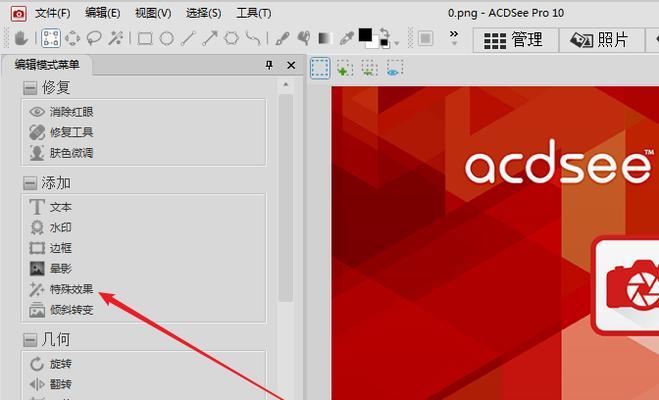Choose add-to-selection mode icon
Viewport: 659px width, 400px height.
point(345,68)
